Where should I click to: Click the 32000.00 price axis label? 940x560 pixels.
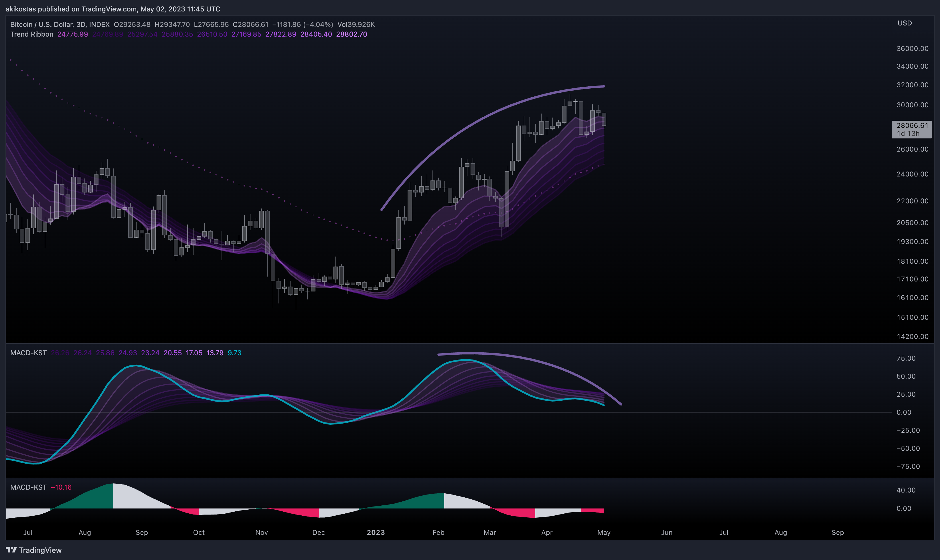[913, 85]
